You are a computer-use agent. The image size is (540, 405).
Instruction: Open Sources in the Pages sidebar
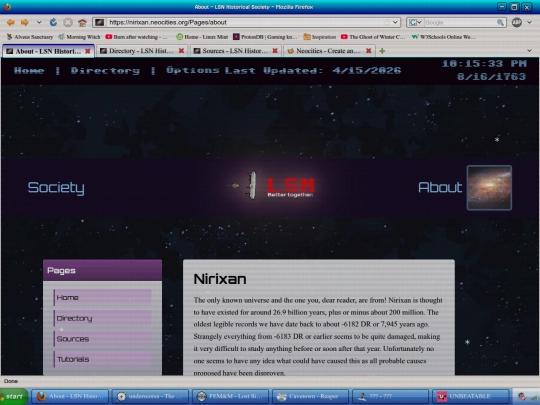coord(102,339)
